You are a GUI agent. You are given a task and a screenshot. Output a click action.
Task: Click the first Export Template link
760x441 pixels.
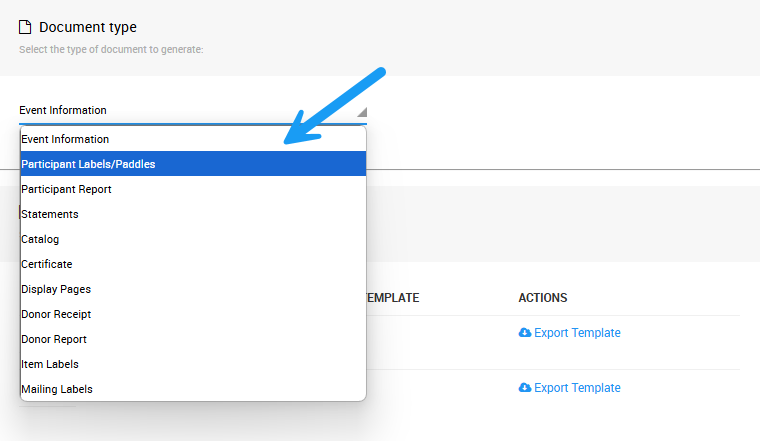click(x=577, y=333)
